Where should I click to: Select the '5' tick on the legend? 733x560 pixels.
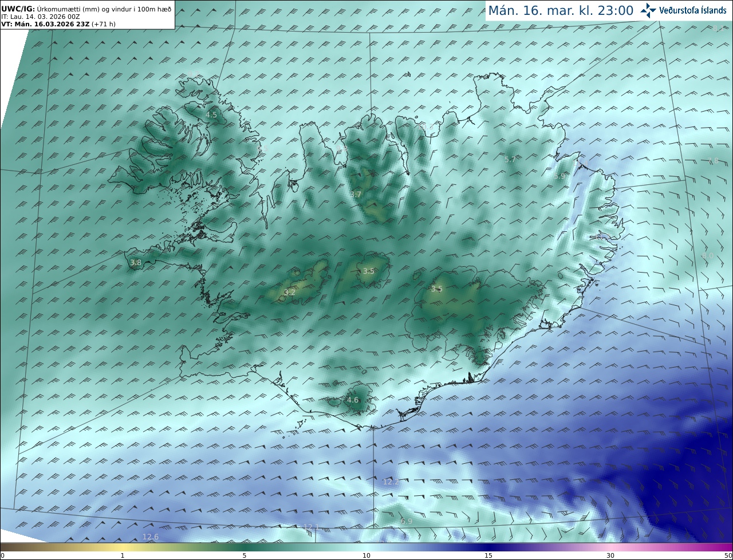coord(245,556)
